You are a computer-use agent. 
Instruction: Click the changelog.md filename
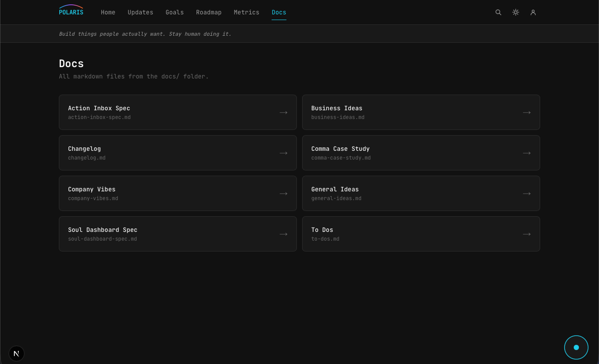tap(87, 158)
